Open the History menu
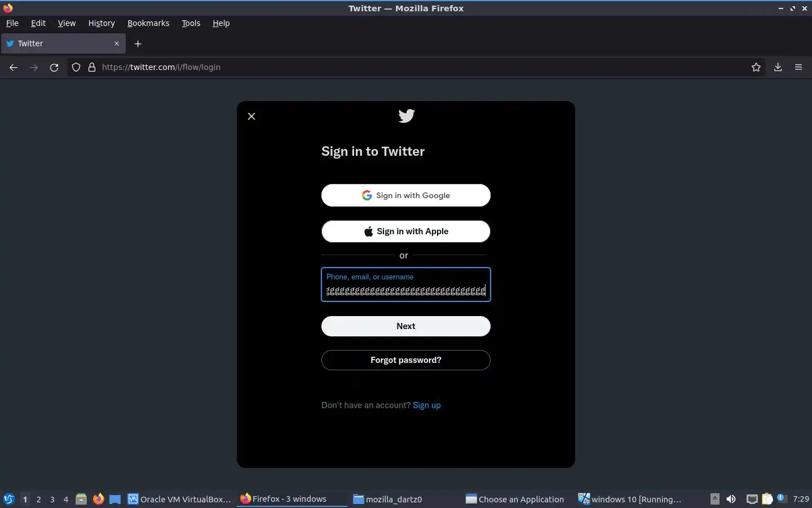The width and height of the screenshot is (812, 508). click(101, 23)
